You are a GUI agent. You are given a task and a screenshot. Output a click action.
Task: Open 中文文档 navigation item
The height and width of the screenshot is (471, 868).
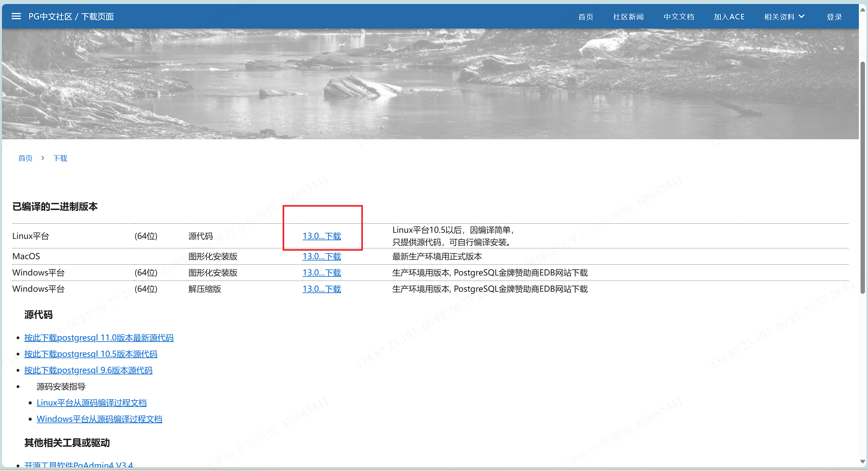(x=678, y=17)
